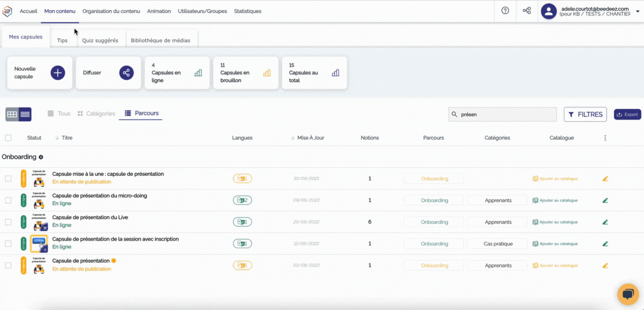Switch to grid view layout icon
The width and height of the screenshot is (644, 310).
coord(12,114)
